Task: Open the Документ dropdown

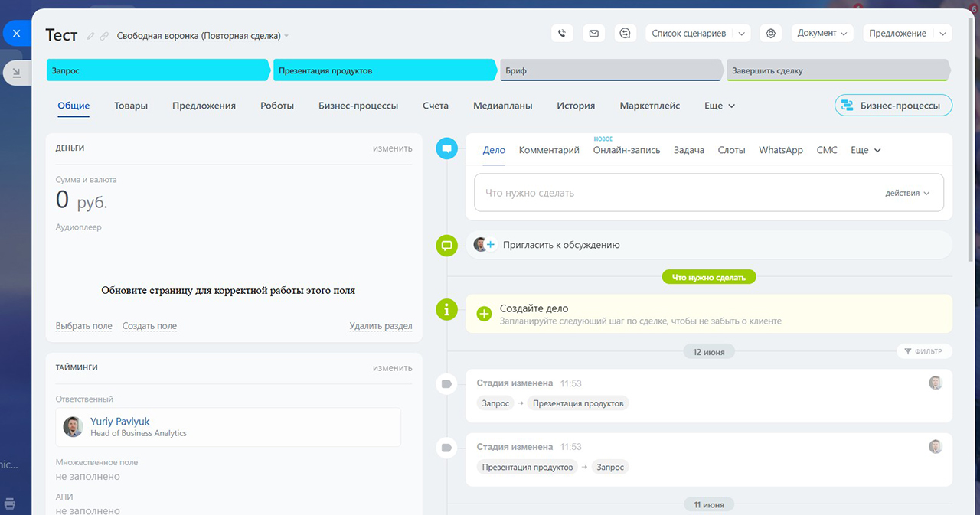Action: (x=822, y=34)
